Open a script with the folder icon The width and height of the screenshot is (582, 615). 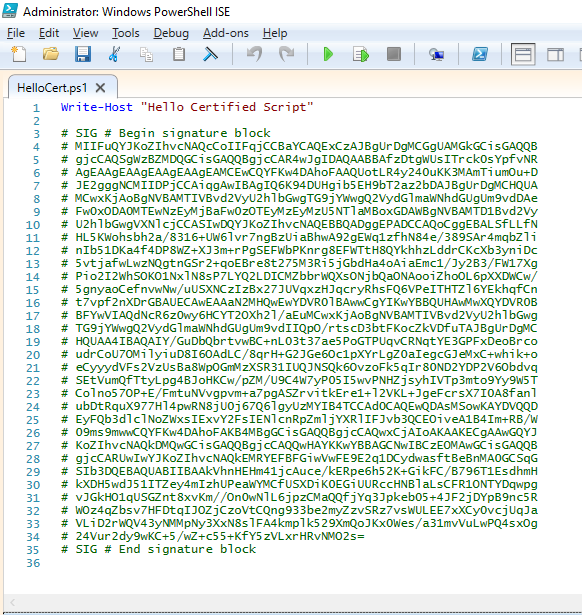[x=51, y=54]
